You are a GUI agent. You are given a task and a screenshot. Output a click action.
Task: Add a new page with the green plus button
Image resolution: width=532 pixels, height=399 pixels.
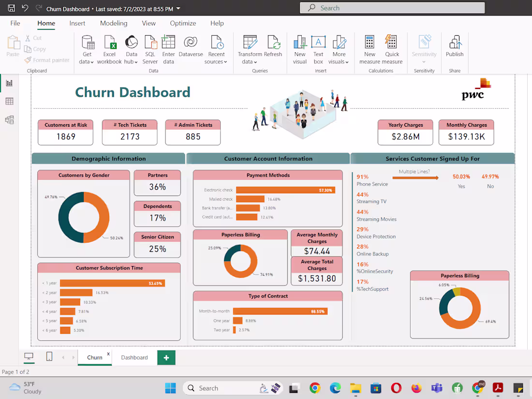click(x=166, y=357)
